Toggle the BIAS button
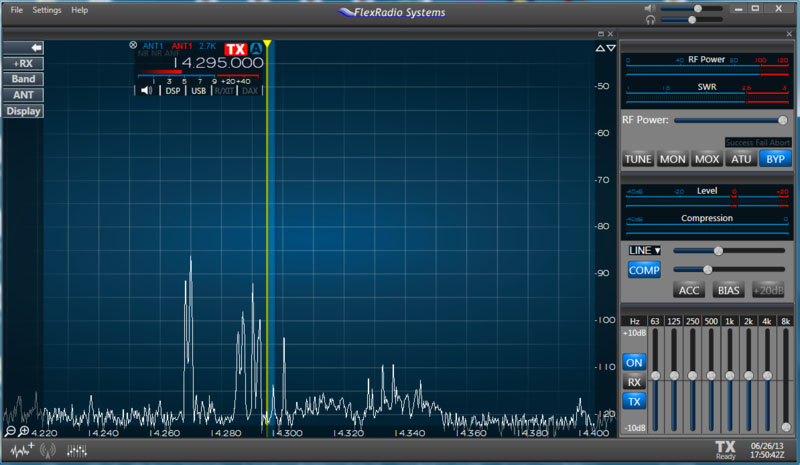800x465 pixels. tap(729, 290)
